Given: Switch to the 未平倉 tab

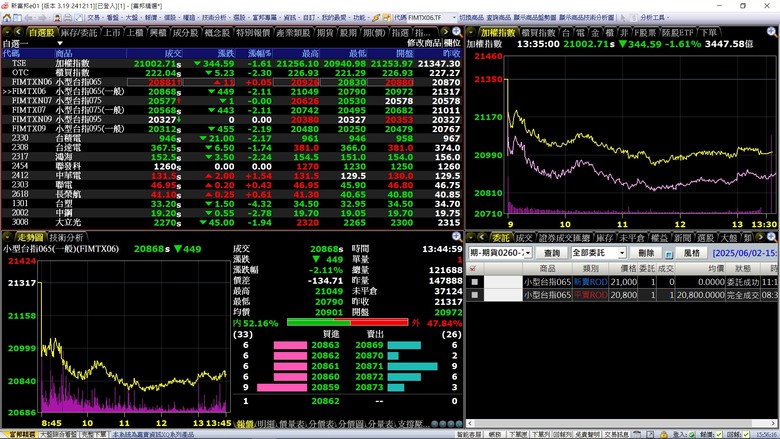Looking at the screenshot, I should click(632, 238).
